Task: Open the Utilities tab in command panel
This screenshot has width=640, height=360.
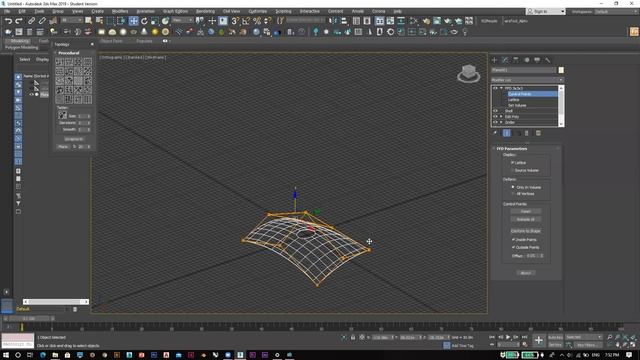Action: point(548,60)
